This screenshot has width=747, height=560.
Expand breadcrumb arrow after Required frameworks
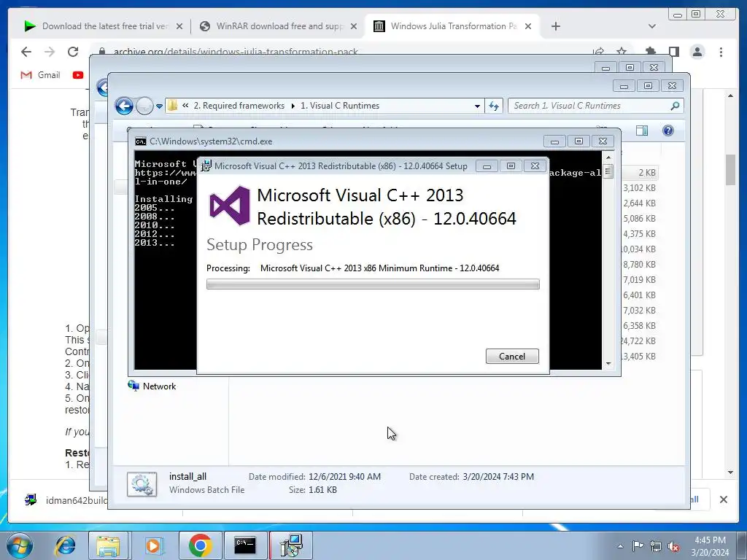coord(293,106)
